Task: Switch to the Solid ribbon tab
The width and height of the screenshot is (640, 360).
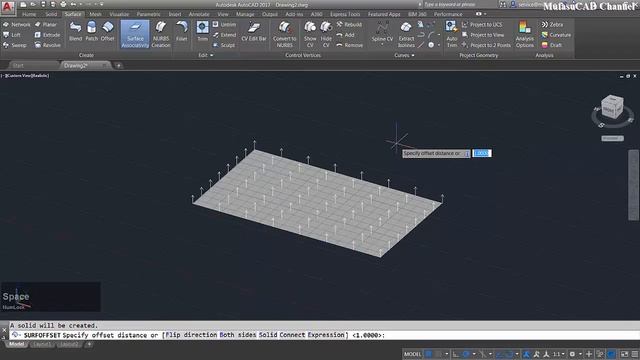Action: [51, 14]
